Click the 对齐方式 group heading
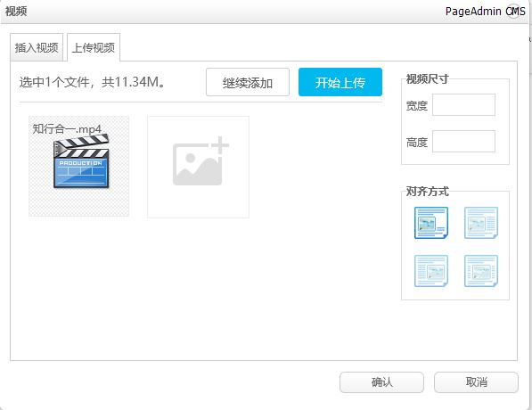Image resolution: width=532 pixels, height=410 pixels. (427, 191)
